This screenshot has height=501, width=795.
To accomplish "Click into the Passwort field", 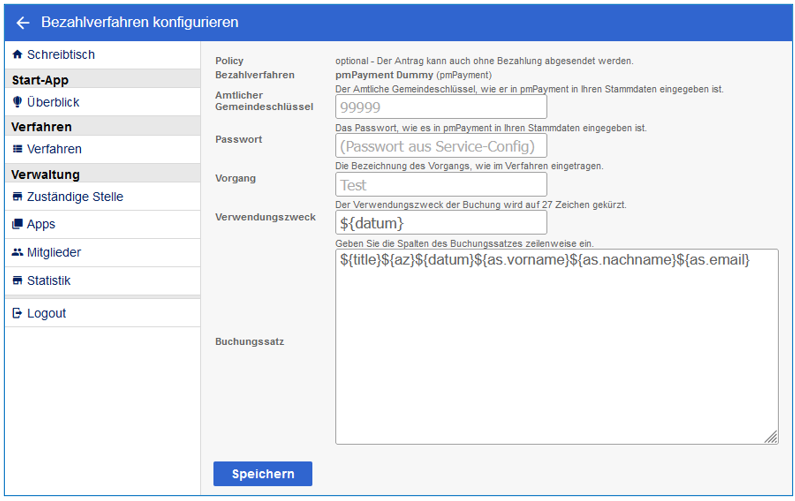I will pos(441,146).
